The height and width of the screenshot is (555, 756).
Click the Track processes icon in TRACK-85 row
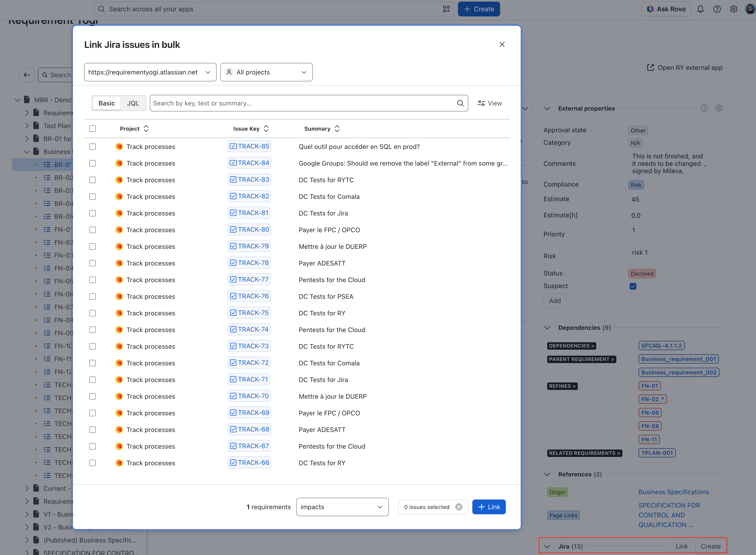[x=119, y=146]
